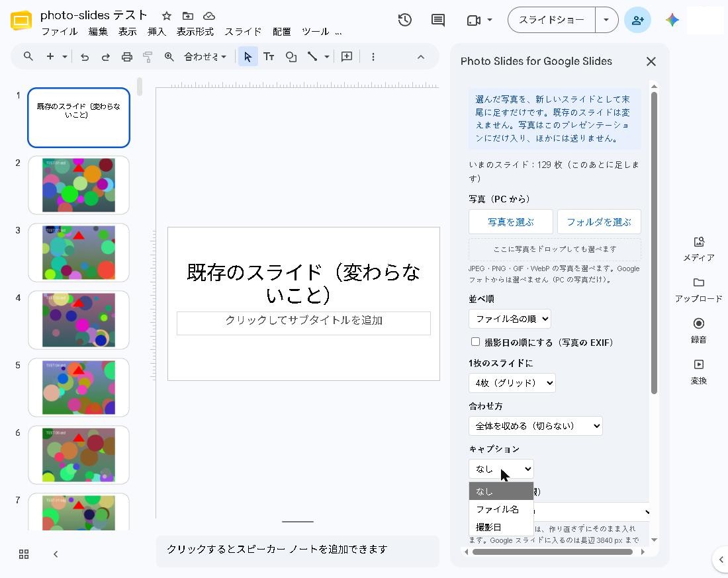The height and width of the screenshot is (578, 728).
Task: Open the new slide layout dropdown arrow
Action: [x=65, y=57]
